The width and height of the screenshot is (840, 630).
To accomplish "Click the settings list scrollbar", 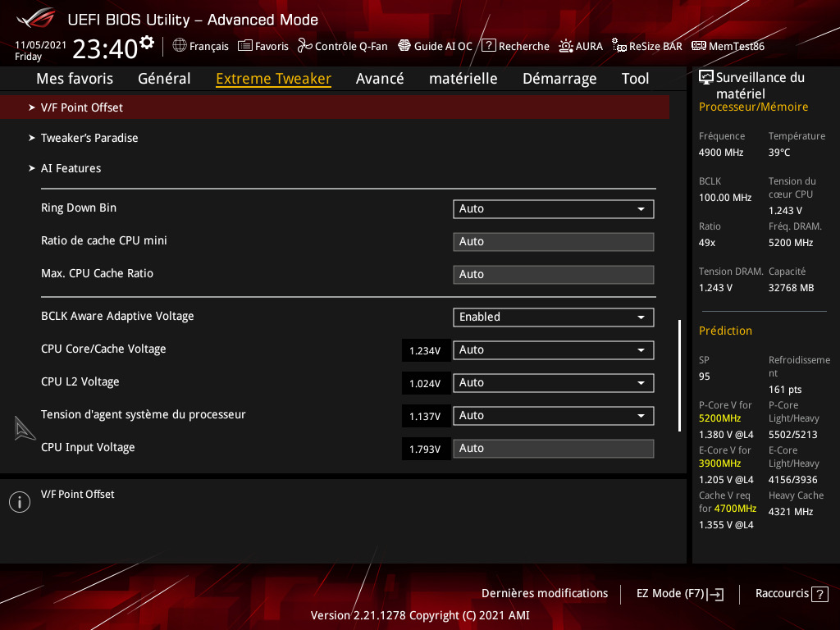I will [680, 376].
